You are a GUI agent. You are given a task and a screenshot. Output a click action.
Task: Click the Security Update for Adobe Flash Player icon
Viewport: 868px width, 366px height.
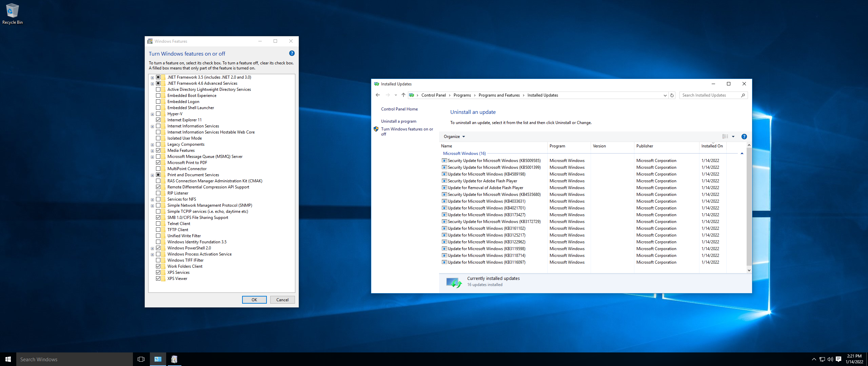click(444, 181)
